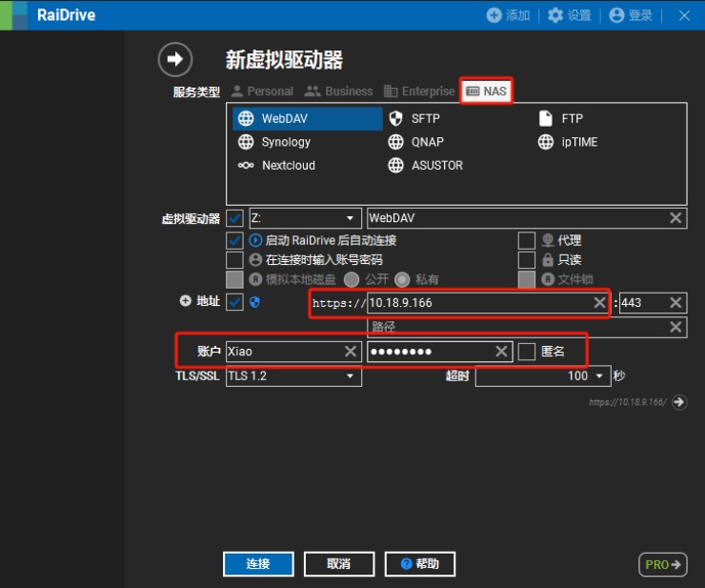705x588 pixels.
Task: Toggle the virtual drive letter checkbox
Action: pyautogui.click(x=234, y=218)
